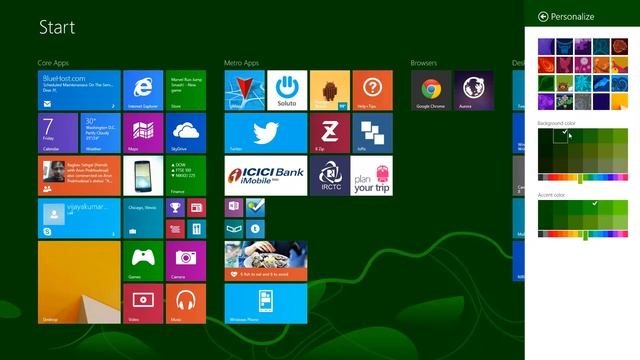Image resolution: width=640 pixels, height=360 pixels.
Task: Open the ICICI Bank iMobile tile
Action: coord(266,176)
